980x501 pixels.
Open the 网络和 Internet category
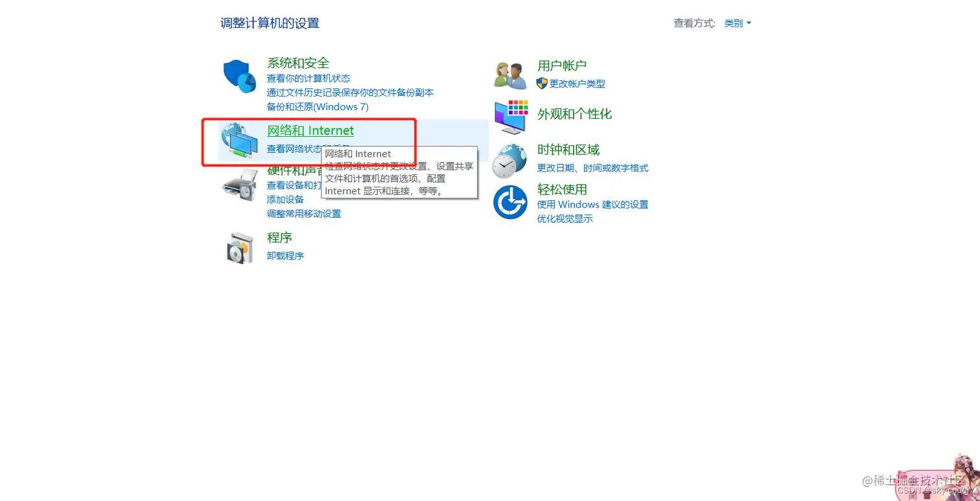click(310, 130)
